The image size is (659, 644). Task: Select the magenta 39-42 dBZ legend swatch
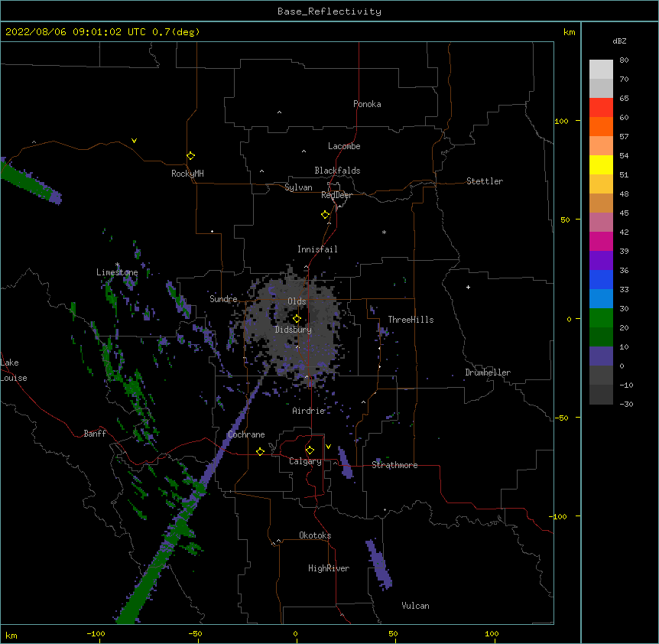[601, 241]
